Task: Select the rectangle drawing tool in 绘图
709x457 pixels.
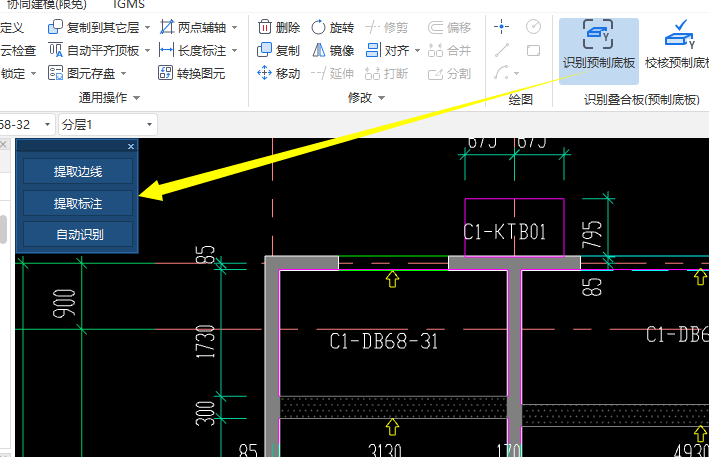Action: point(533,50)
